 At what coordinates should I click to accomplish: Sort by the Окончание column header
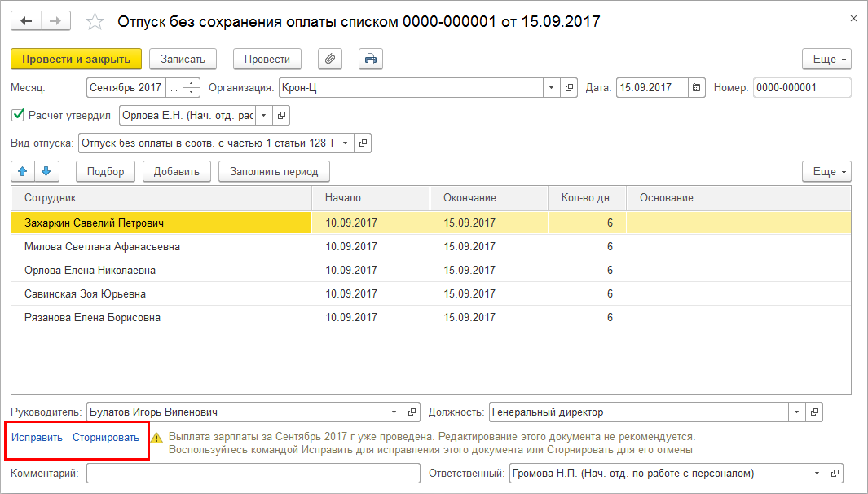489,198
